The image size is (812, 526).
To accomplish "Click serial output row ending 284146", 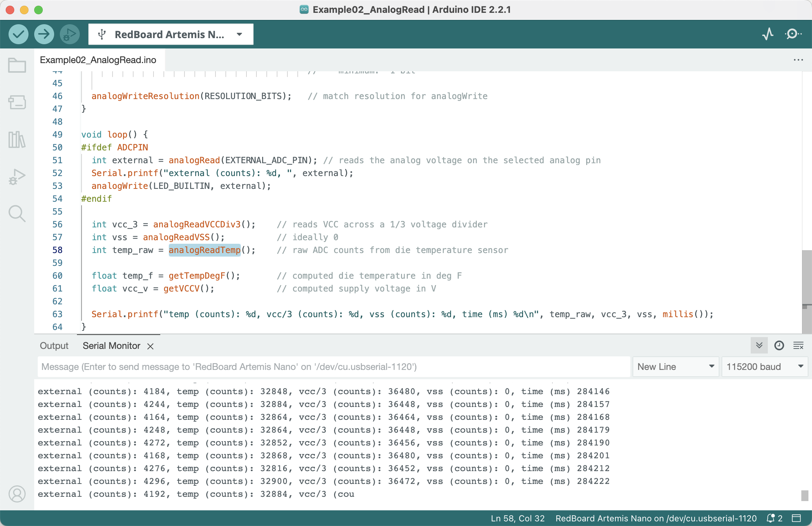I will (x=324, y=391).
